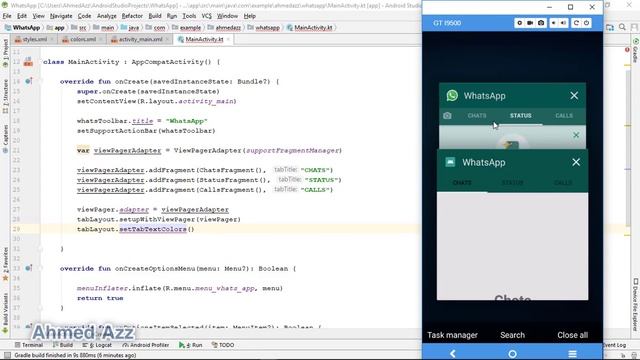This screenshot has width=640, height=360.
Task: Tap the CALLS tab on top WhatsApp card
Action: click(x=564, y=116)
